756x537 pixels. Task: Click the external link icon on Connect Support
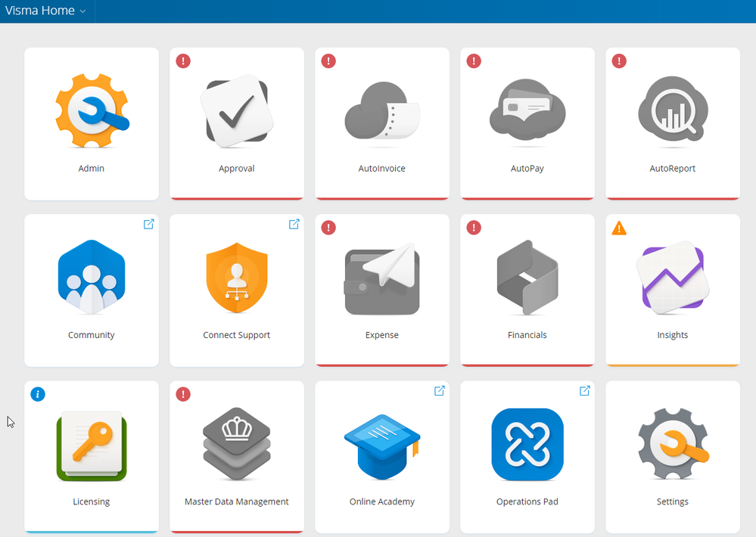294,224
